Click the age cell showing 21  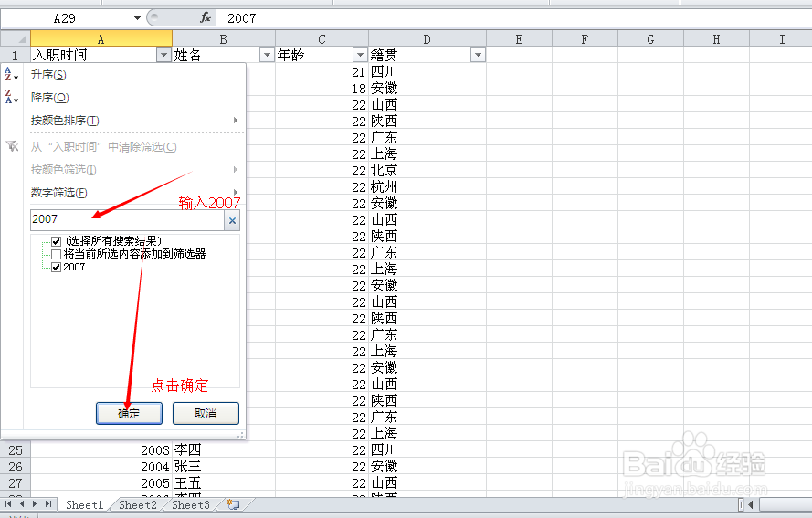(322, 71)
